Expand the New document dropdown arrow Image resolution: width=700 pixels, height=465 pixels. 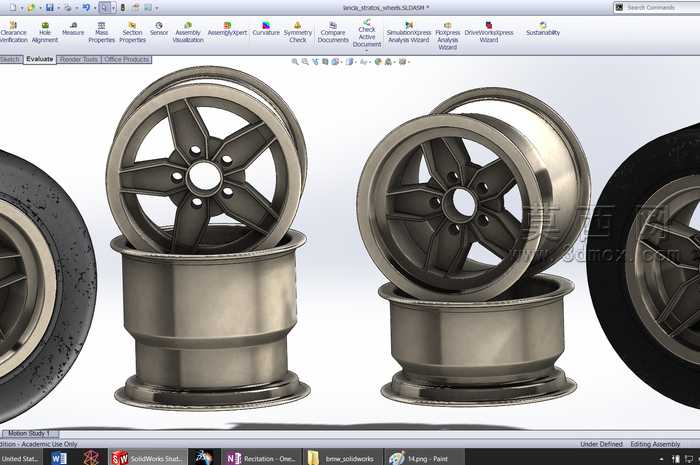(x=21, y=8)
